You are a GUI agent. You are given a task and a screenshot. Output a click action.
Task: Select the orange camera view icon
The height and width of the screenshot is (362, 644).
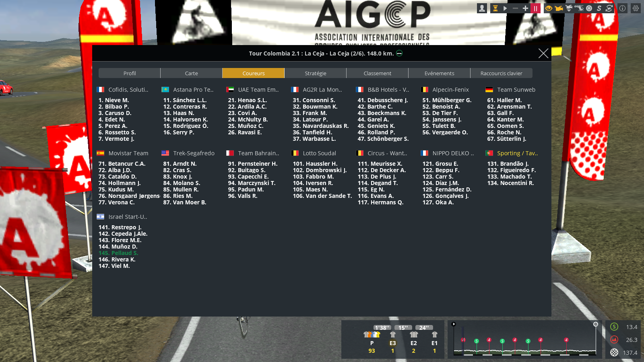559,8
